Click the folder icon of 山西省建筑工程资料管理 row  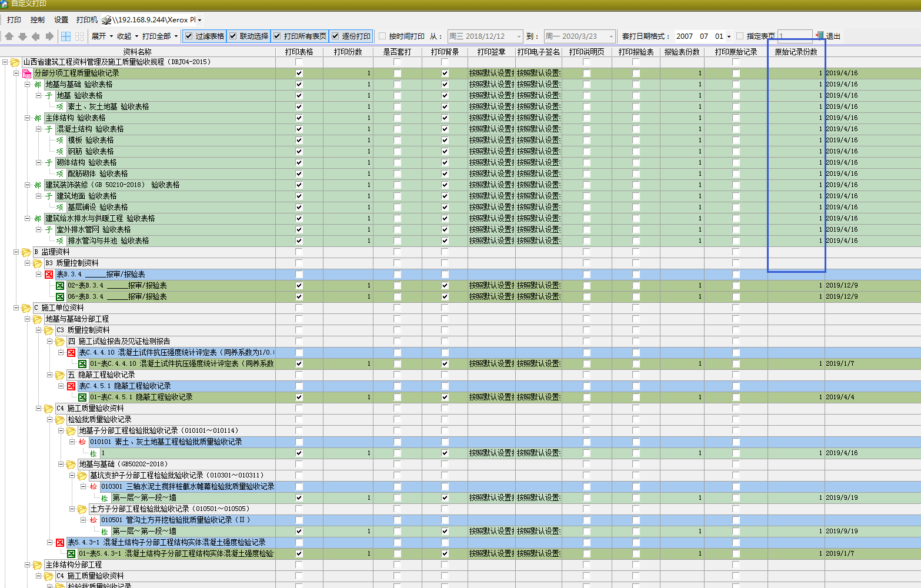(15, 62)
